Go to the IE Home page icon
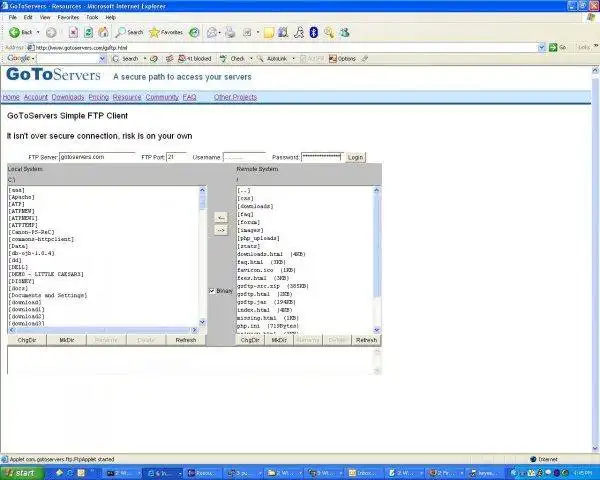 coord(103,33)
